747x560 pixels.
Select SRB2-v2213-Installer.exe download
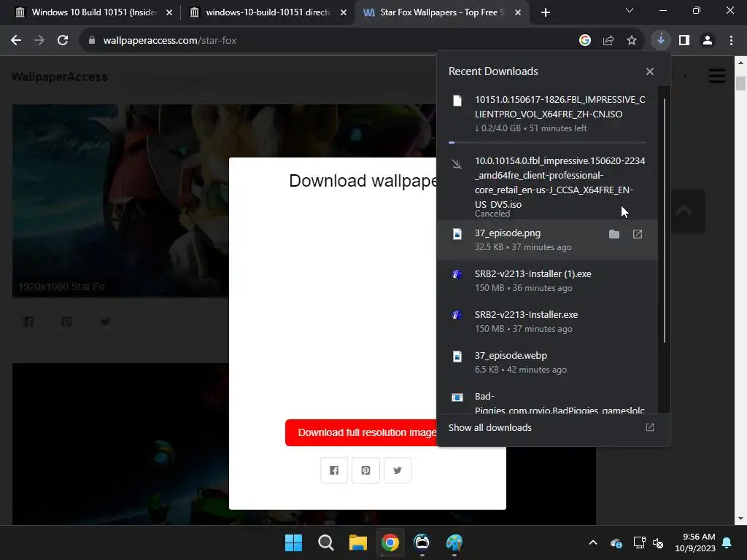coord(547,322)
